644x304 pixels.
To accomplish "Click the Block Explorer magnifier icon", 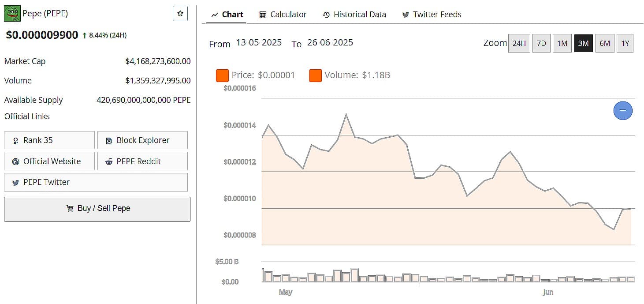I will [109, 141].
